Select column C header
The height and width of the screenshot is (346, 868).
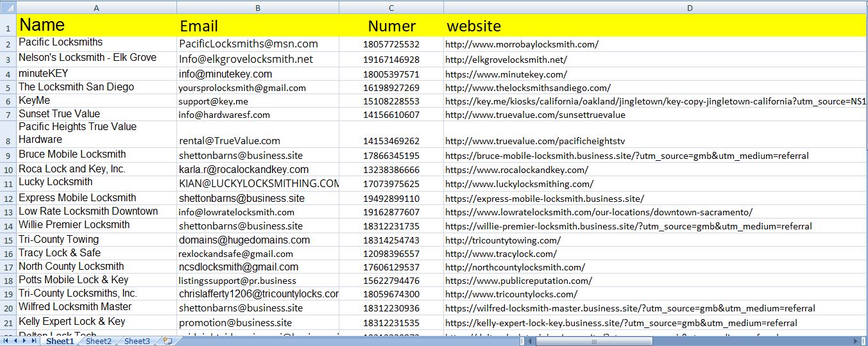coord(391,8)
